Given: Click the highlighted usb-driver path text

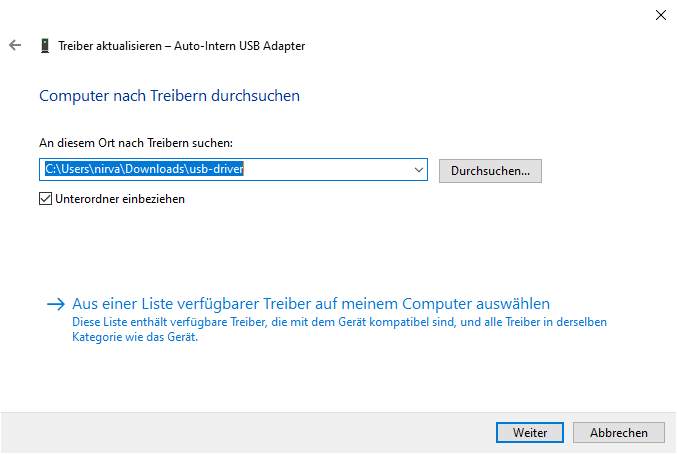Looking at the screenshot, I should 145,170.
